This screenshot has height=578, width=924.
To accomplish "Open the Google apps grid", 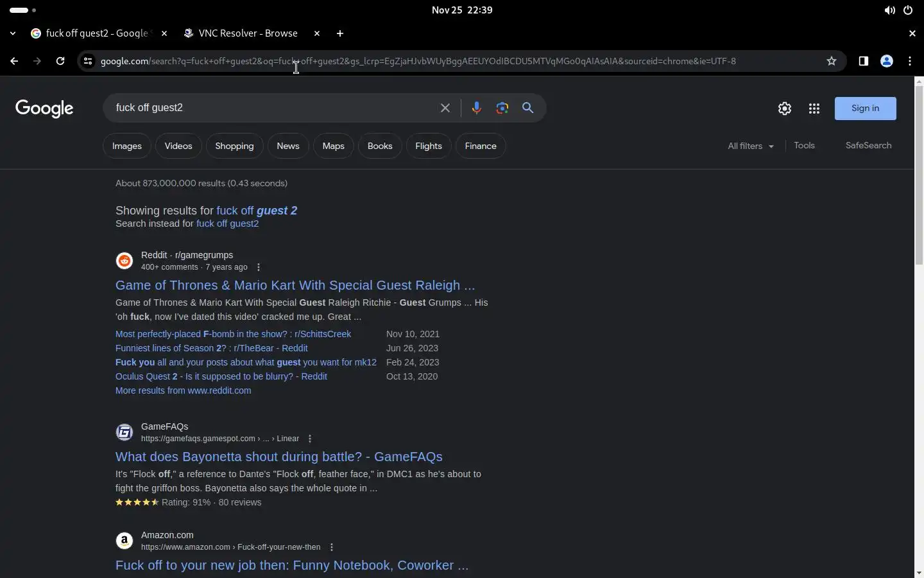I will point(814,109).
